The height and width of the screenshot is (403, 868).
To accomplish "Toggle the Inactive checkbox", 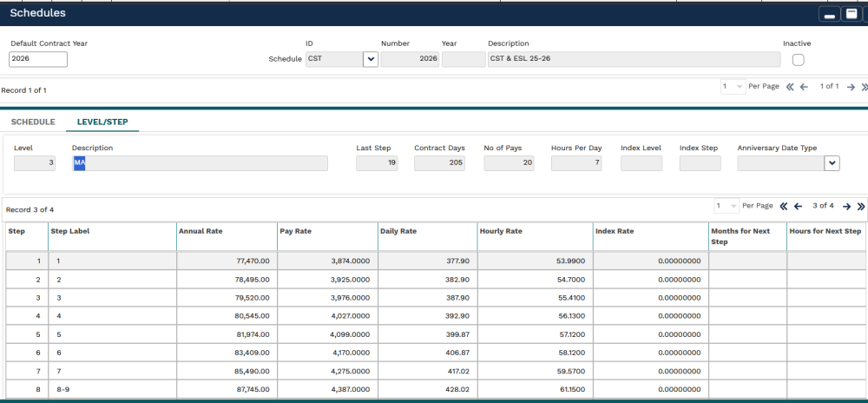I will tap(798, 60).
